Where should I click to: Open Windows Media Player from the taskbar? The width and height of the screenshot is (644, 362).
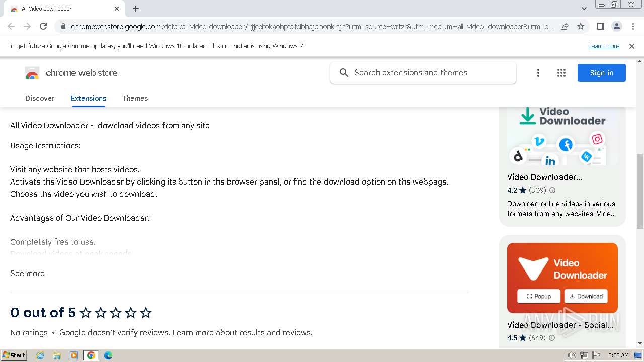tap(74, 355)
